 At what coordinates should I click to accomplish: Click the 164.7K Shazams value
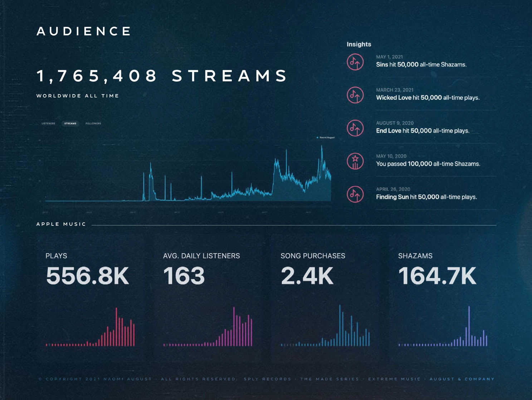coord(437,276)
